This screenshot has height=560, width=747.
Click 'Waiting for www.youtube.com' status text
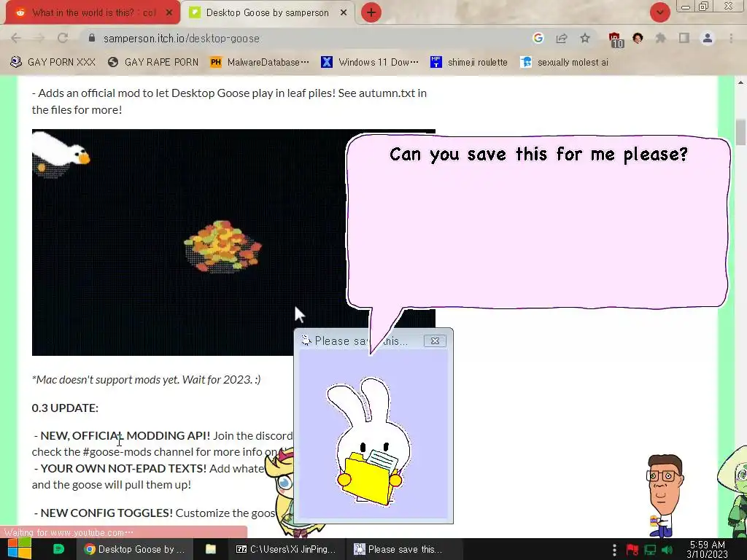pyautogui.click(x=69, y=532)
